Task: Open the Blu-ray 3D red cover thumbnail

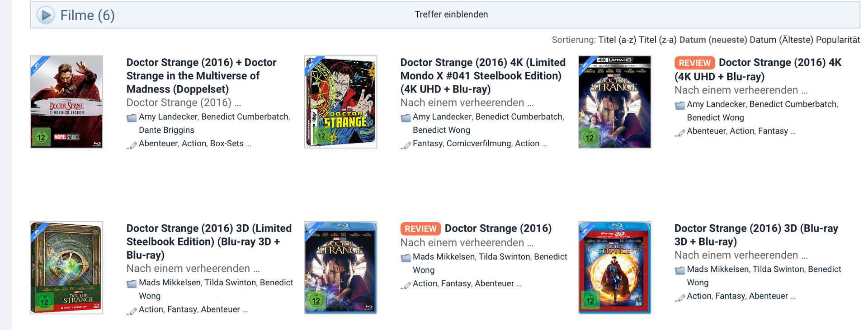Action: (x=614, y=268)
